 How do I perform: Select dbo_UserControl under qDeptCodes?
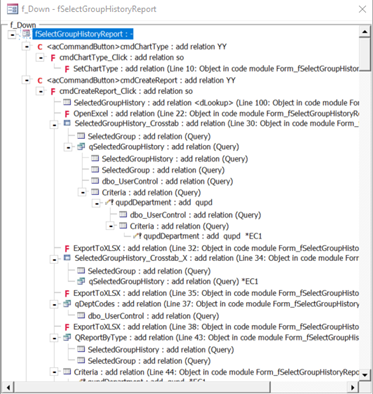(x=153, y=316)
